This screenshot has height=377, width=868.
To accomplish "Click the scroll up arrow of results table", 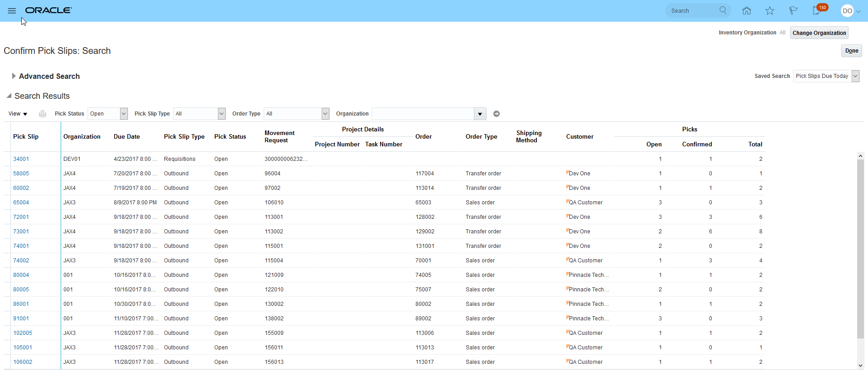I will tap(860, 156).
